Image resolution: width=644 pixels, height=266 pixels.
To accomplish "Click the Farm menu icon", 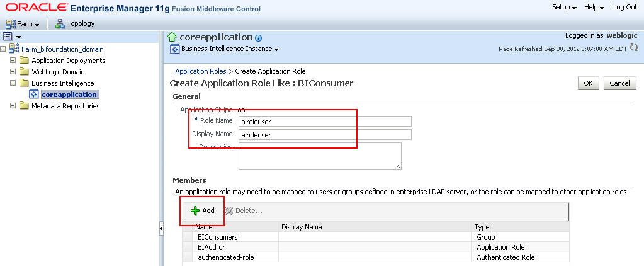I will (11, 24).
